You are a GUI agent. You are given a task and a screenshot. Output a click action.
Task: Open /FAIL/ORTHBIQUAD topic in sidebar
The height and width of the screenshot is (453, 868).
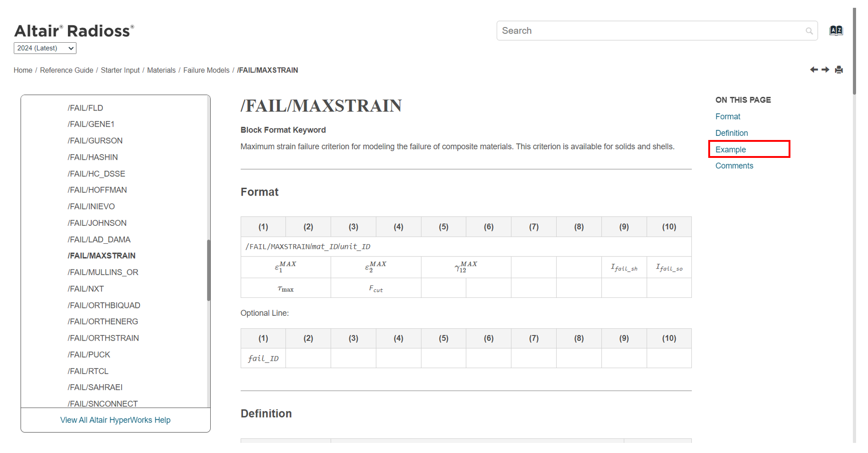click(104, 305)
